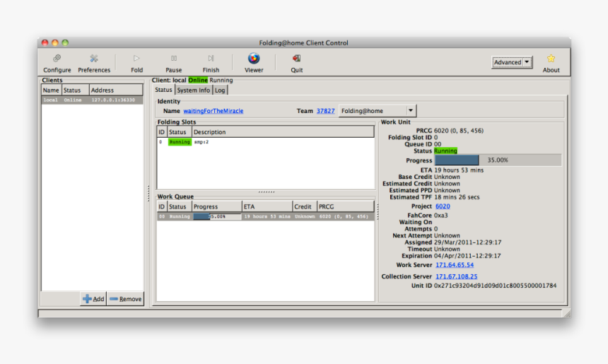Image resolution: width=608 pixels, height=364 pixels.
Task: Click the Clients table Status column header
Action: (75, 90)
